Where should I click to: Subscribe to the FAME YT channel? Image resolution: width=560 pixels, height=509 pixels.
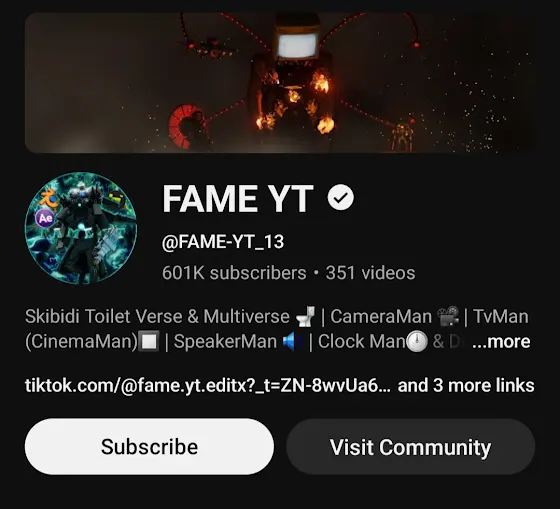pos(149,446)
